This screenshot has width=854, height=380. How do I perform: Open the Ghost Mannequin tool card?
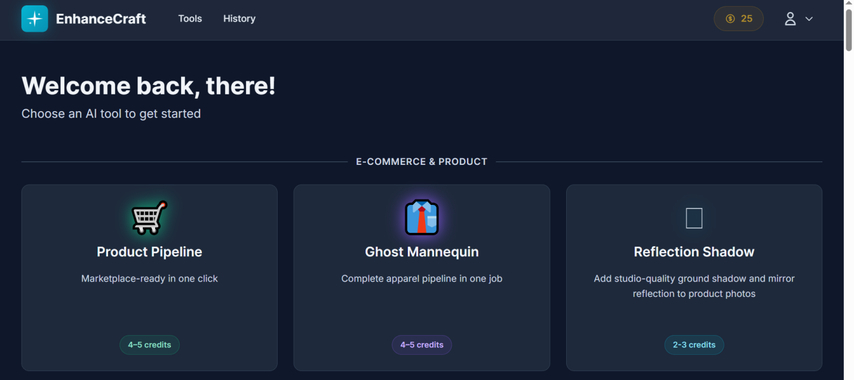(422, 278)
